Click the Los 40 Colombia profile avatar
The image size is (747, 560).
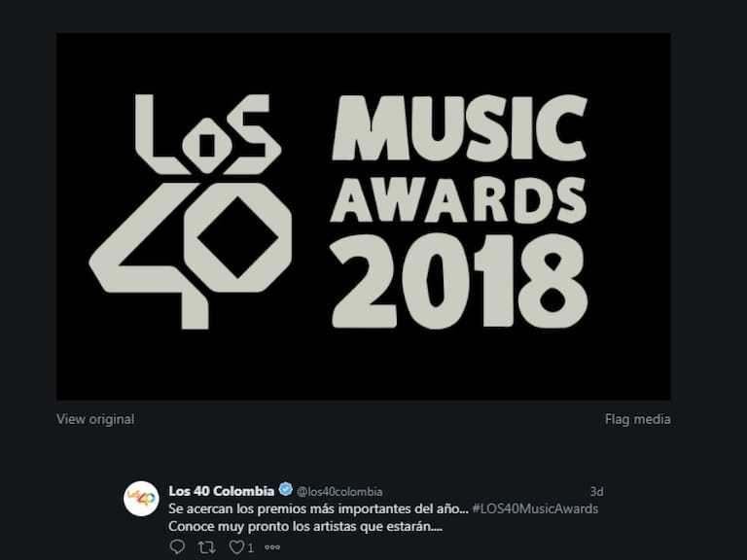point(141,499)
